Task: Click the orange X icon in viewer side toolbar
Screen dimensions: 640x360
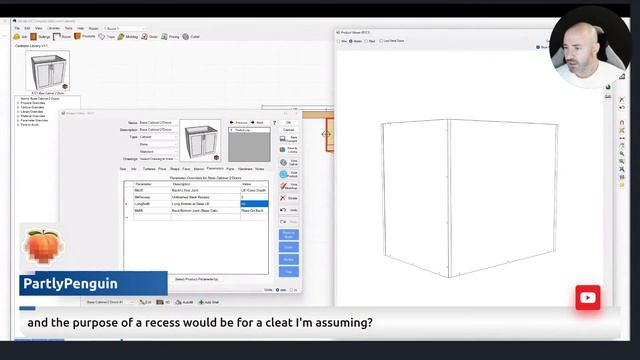Action: click(x=622, y=130)
